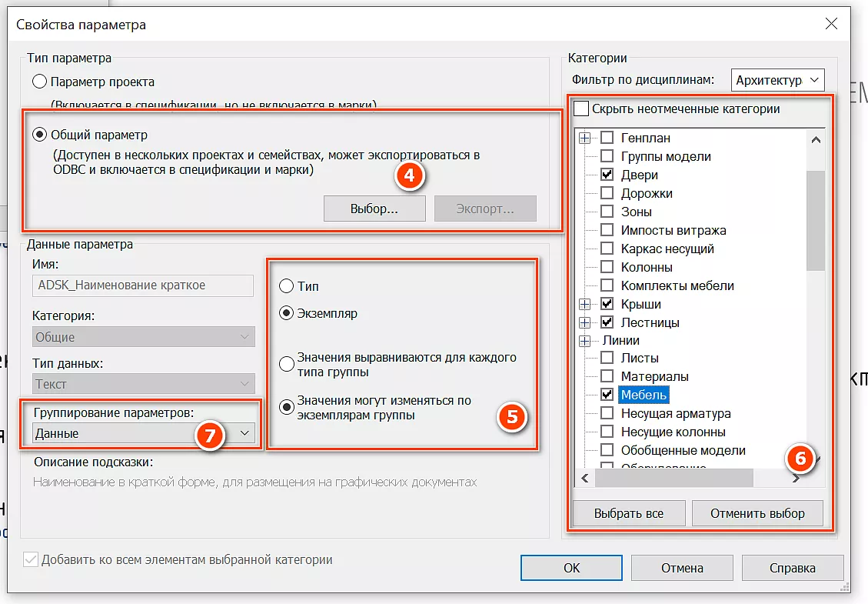Close the 'Свойства параметра' dialog
The image size is (868, 604).
coord(830,25)
